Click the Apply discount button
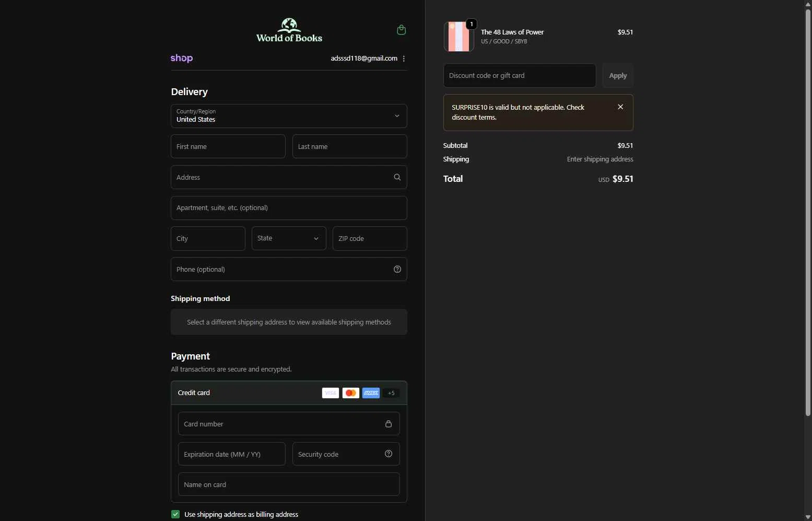 point(618,76)
